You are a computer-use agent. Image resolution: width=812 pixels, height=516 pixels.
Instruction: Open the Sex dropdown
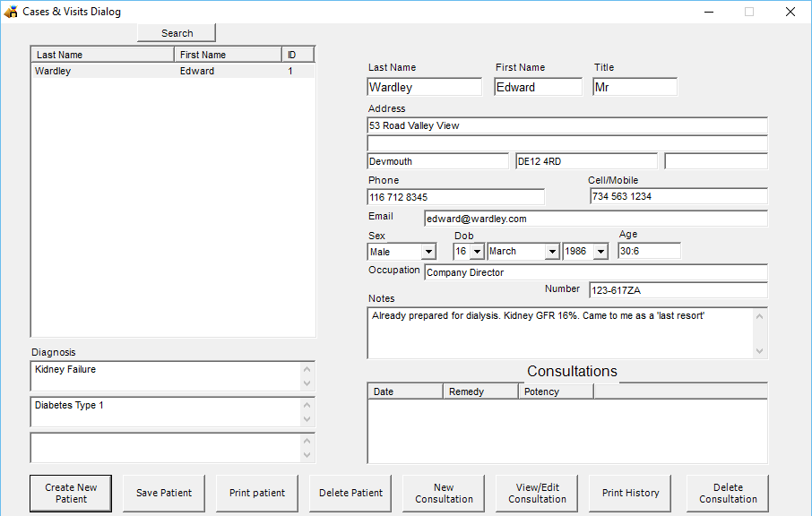(428, 252)
